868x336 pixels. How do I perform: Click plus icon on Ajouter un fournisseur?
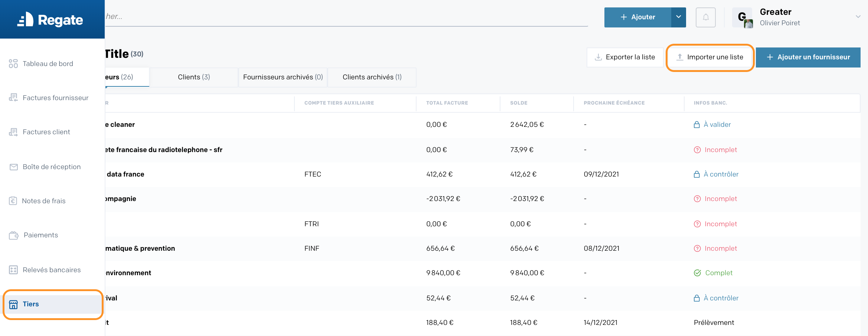(x=770, y=57)
